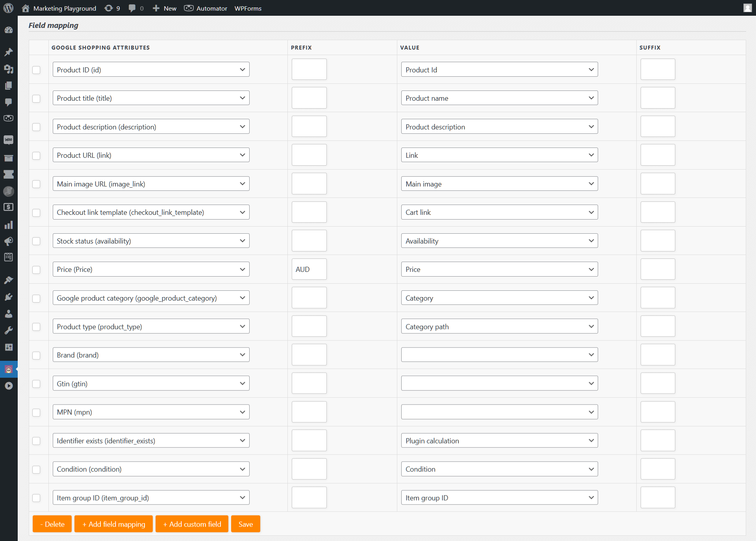Click the Marketing megaphone icon
Viewport: 756px width, 541px height.
click(x=8, y=241)
